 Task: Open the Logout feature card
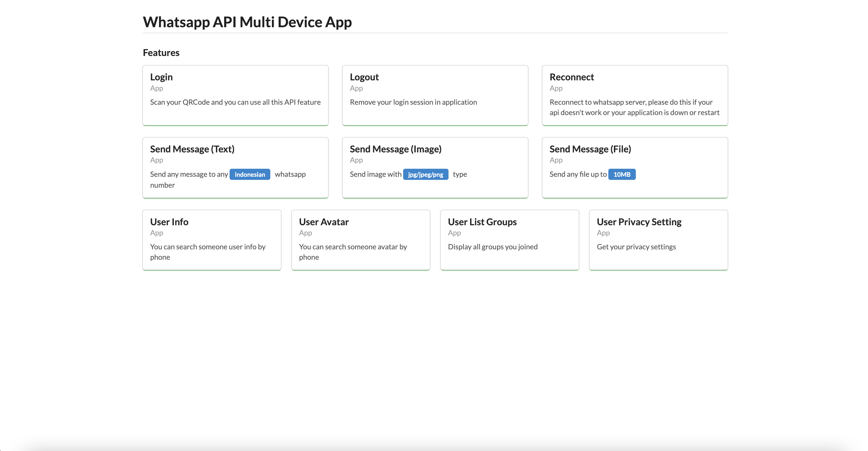[x=435, y=95]
